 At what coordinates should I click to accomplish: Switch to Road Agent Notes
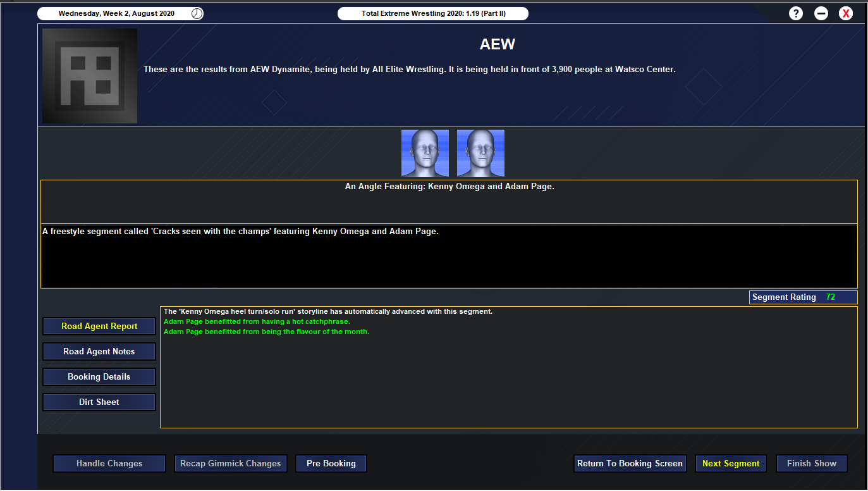(x=99, y=352)
